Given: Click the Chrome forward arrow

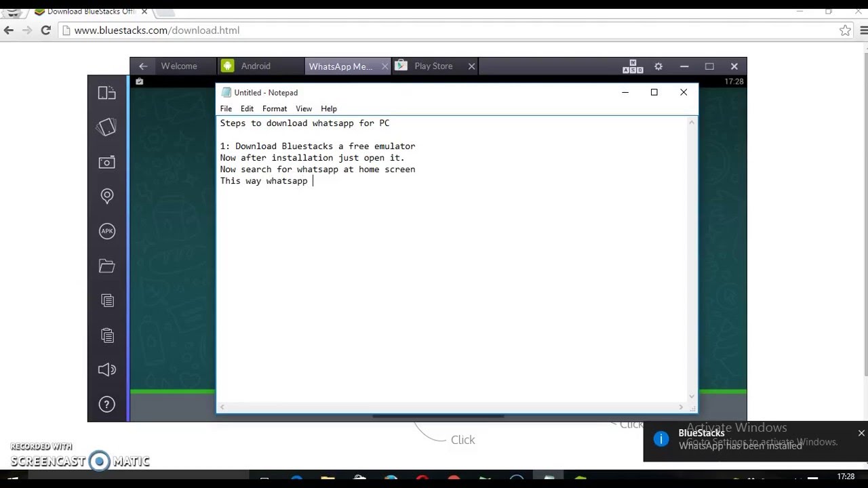Looking at the screenshot, I should (27, 30).
